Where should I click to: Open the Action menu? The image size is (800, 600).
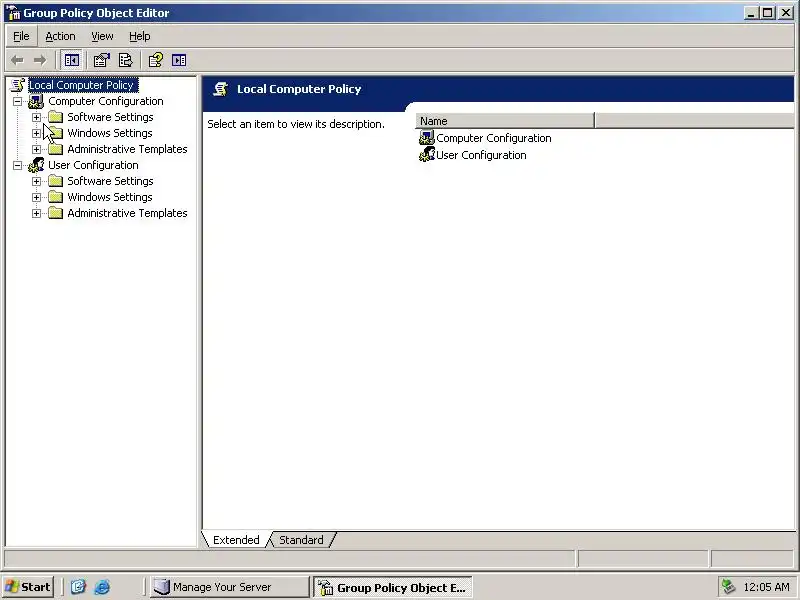(x=60, y=36)
